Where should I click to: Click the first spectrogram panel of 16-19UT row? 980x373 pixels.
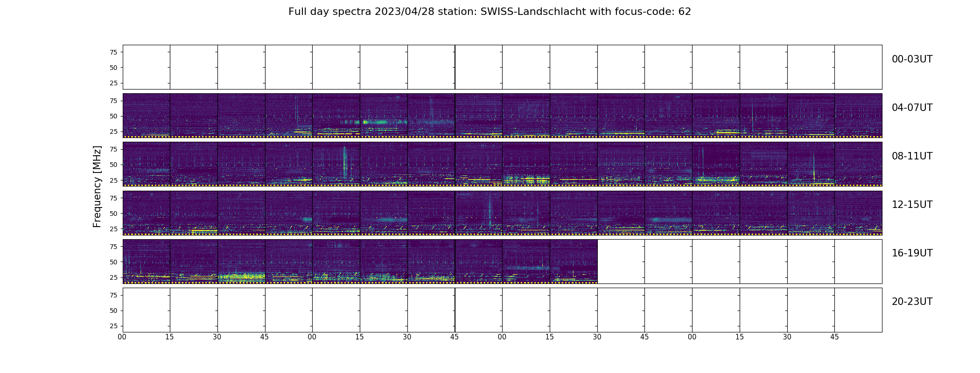(x=146, y=262)
